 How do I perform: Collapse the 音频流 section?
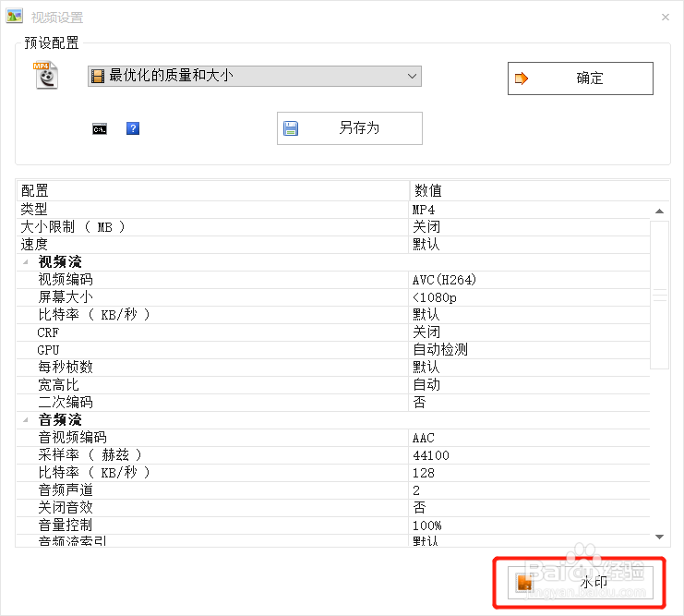25,420
